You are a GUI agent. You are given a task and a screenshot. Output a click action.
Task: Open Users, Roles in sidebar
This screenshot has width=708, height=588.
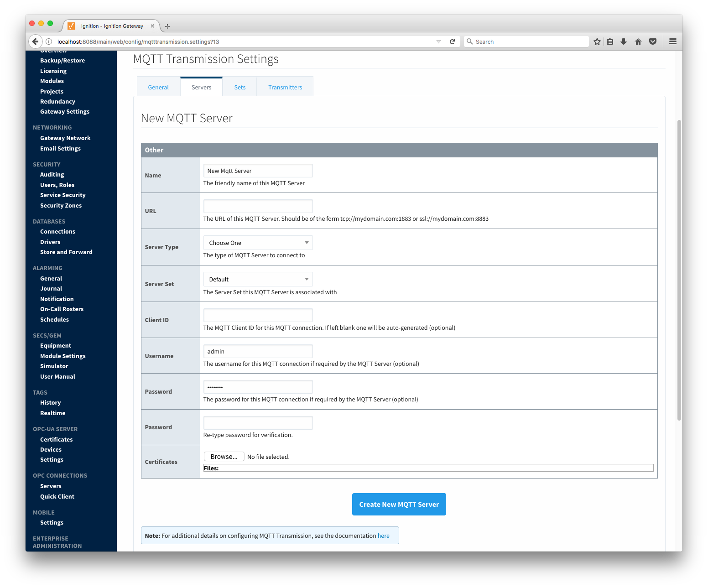pyautogui.click(x=57, y=185)
